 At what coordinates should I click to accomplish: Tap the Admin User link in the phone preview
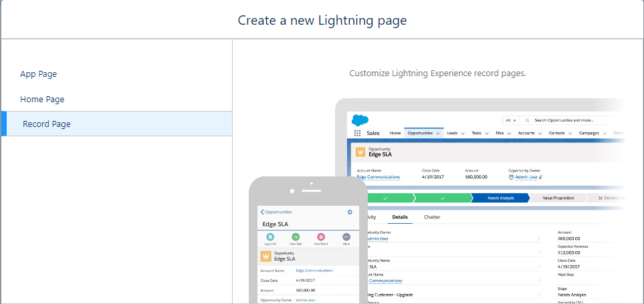pos(306,300)
